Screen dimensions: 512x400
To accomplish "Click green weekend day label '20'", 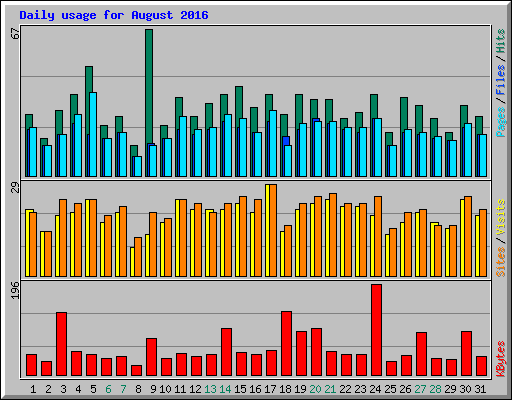I will tap(315, 389).
